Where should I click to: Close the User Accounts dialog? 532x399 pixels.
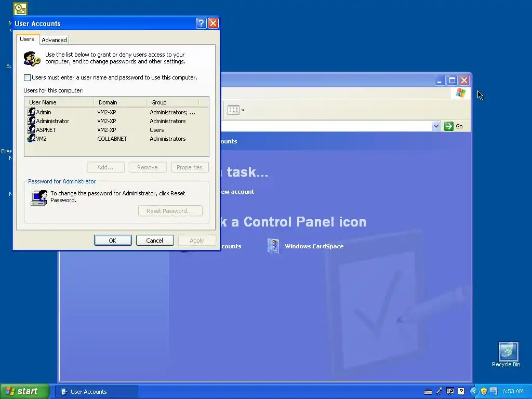(213, 23)
